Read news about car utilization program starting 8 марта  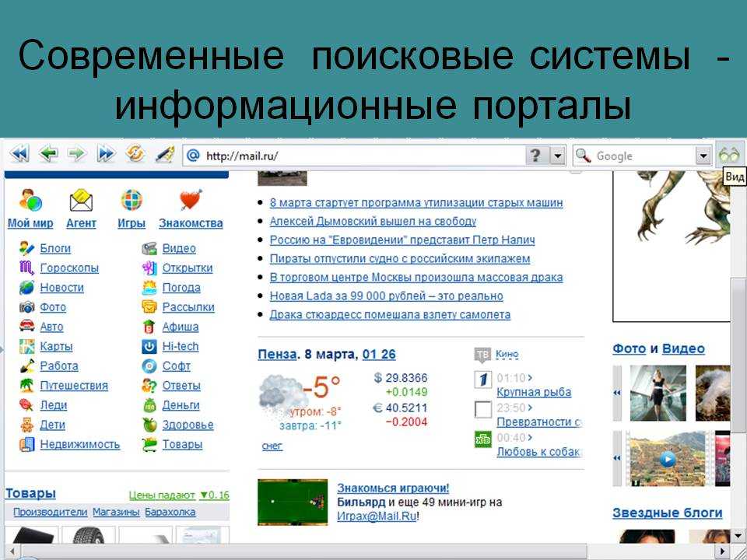coord(416,202)
